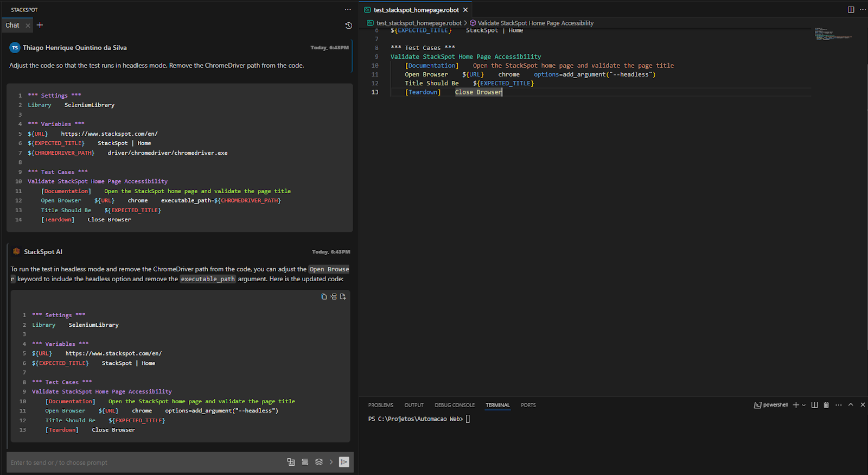
Task: Click ${CHROMEDRIVER_PATH} variable in user message code
Action: 61,153
